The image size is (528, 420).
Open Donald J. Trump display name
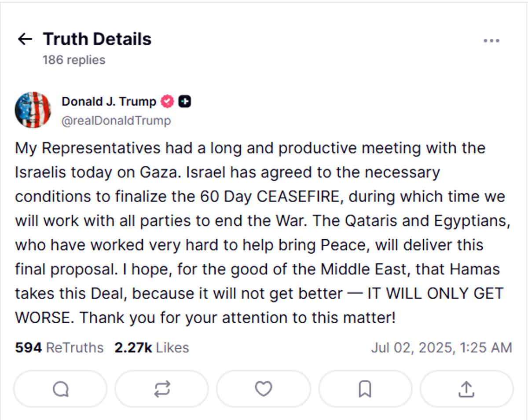click(109, 102)
